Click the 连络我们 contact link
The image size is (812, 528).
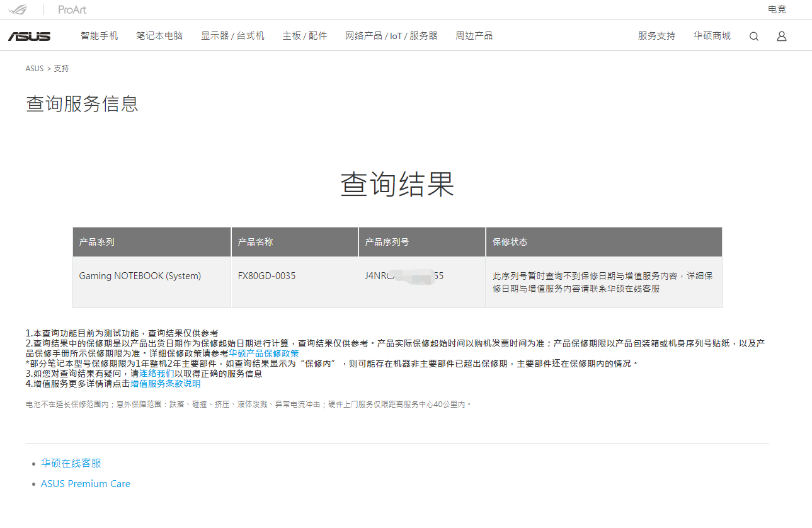click(157, 374)
